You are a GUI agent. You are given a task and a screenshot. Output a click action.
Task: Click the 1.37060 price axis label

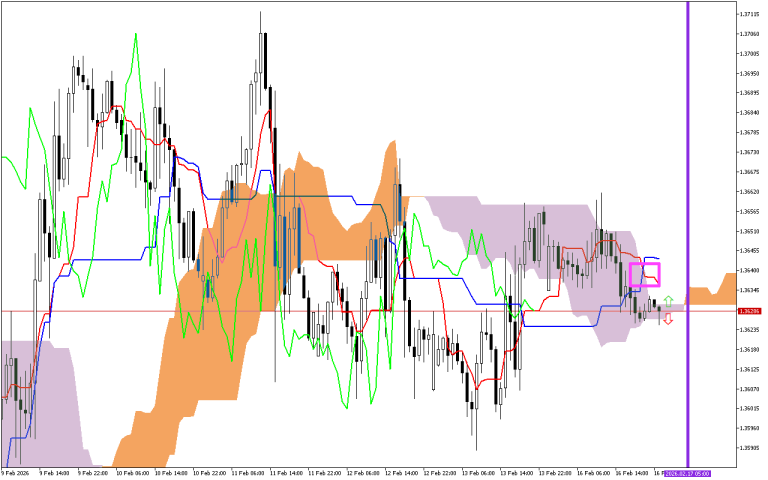tap(750, 34)
